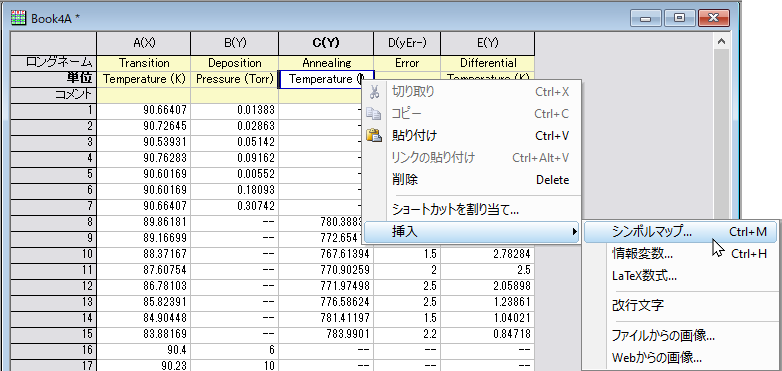
Task: Click the scroll up arrow of vertical scrollbar
Action: tap(721, 42)
